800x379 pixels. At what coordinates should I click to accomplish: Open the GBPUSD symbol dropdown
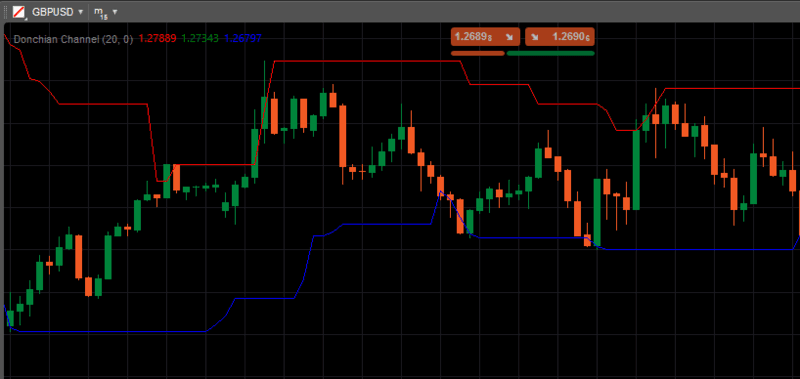point(81,11)
